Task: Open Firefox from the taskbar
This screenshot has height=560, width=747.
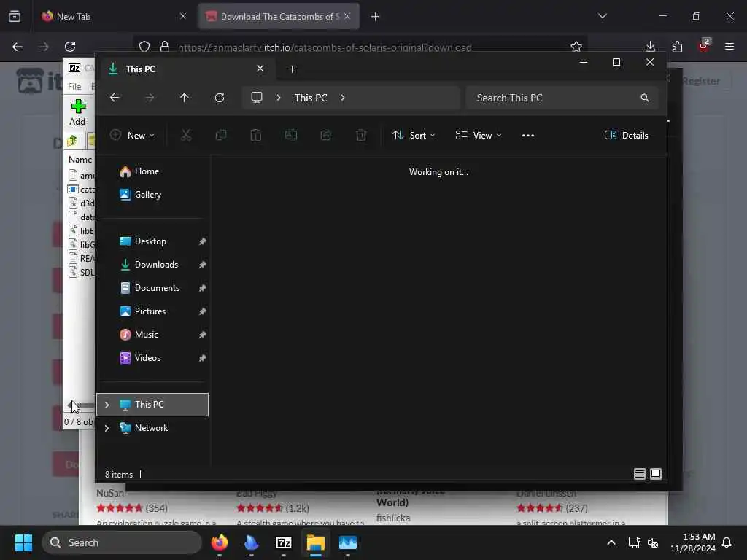Action: pos(219,542)
